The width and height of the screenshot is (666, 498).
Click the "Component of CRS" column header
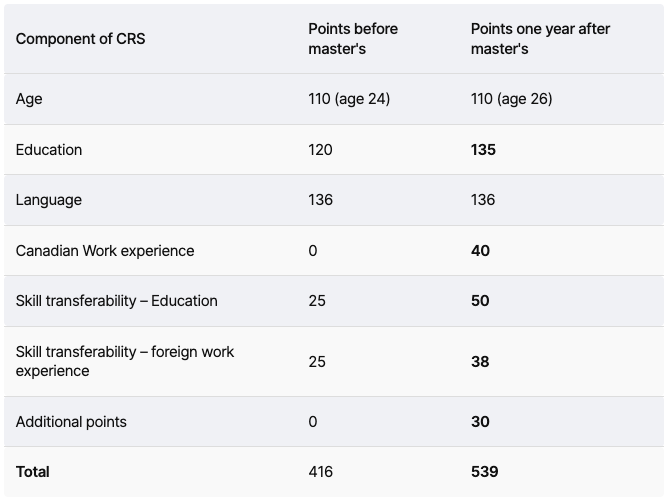coord(80,39)
